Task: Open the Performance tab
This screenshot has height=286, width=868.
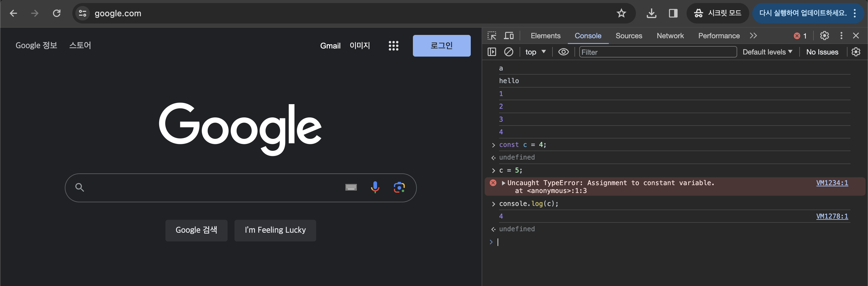Action: pyautogui.click(x=719, y=36)
